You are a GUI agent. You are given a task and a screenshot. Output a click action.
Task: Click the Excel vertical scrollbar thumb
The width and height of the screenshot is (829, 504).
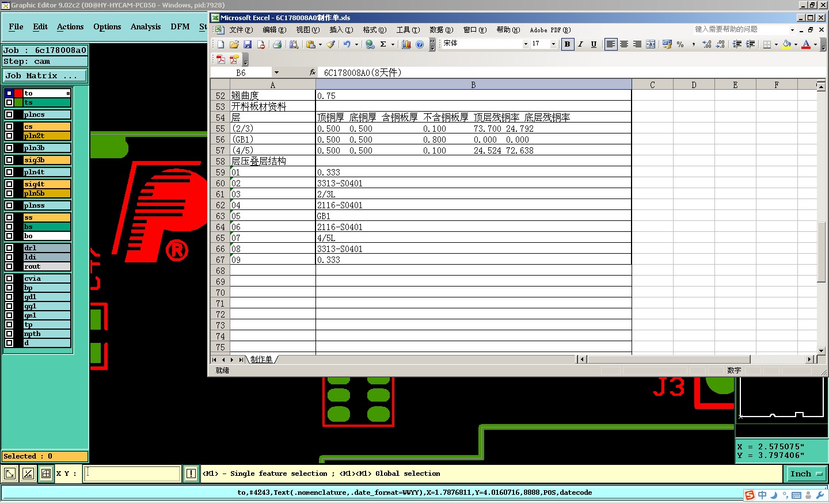(822, 252)
